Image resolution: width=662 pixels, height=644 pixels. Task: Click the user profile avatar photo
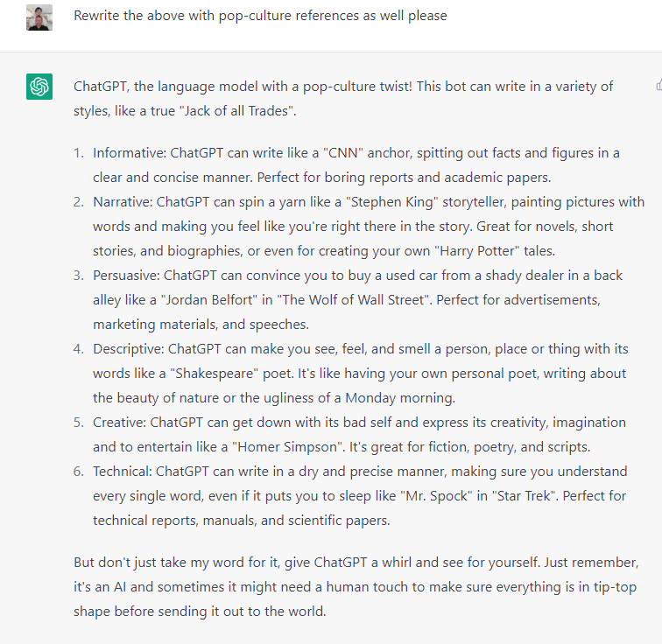coord(39,17)
